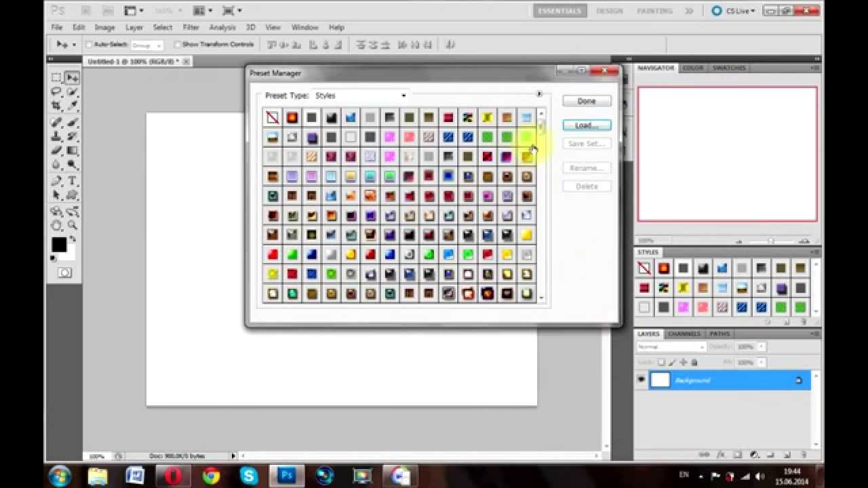Screen dimensions: 868x488
Task: Open the layer blend mode dropdown
Action: [670, 346]
